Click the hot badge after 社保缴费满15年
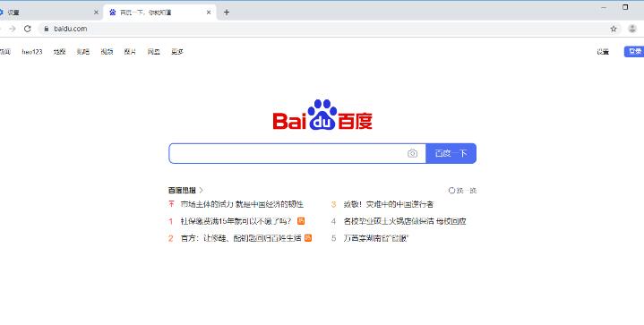 [x=301, y=221]
